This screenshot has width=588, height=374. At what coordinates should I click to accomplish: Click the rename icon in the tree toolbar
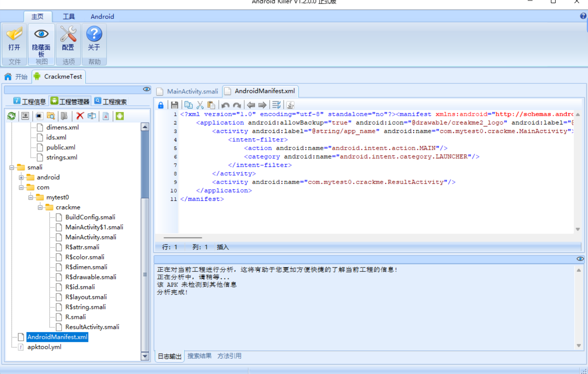[x=92, y=116]
